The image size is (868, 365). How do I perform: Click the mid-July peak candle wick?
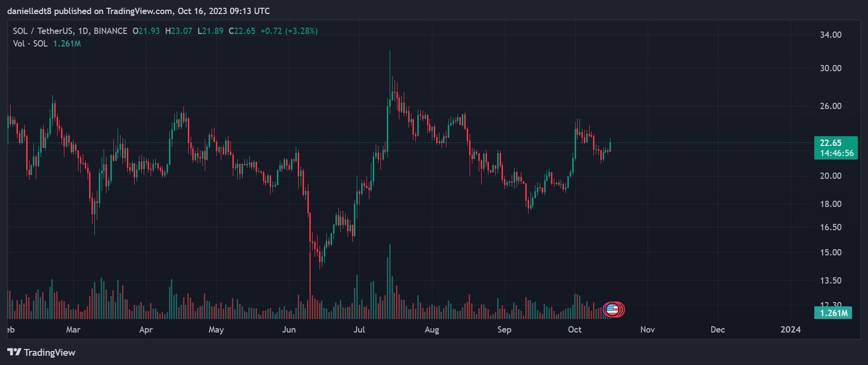click(x=390, y=73)
